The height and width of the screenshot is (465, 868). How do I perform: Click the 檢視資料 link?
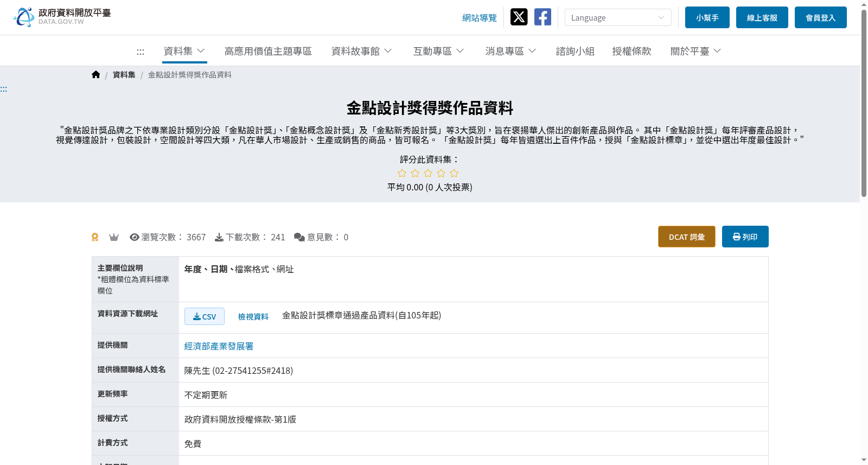pyautogui.click(x=253, y=316)
